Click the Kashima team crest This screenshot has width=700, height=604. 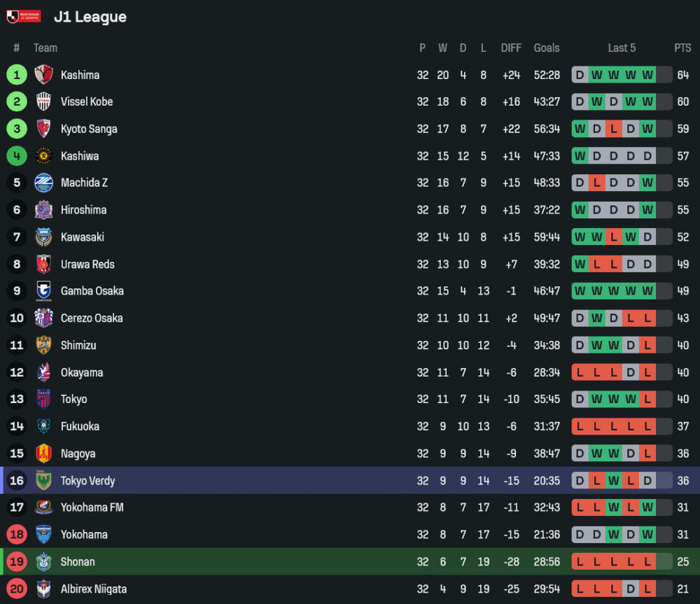[x=43, y=75]
